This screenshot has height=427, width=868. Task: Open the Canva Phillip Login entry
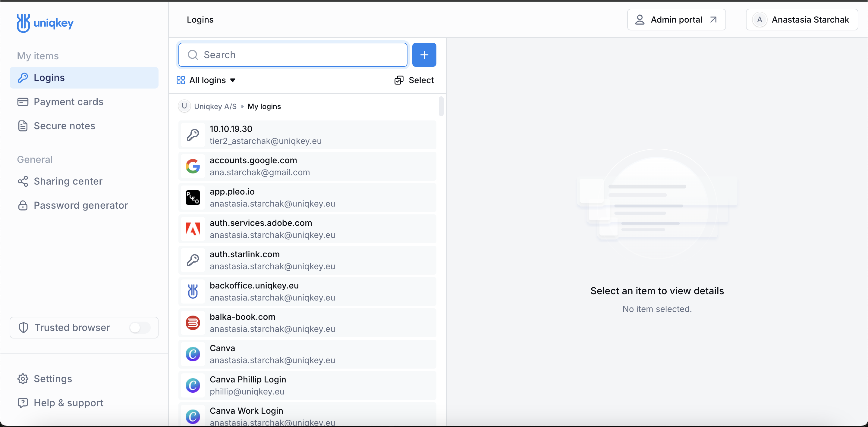[x=307, y=385]
